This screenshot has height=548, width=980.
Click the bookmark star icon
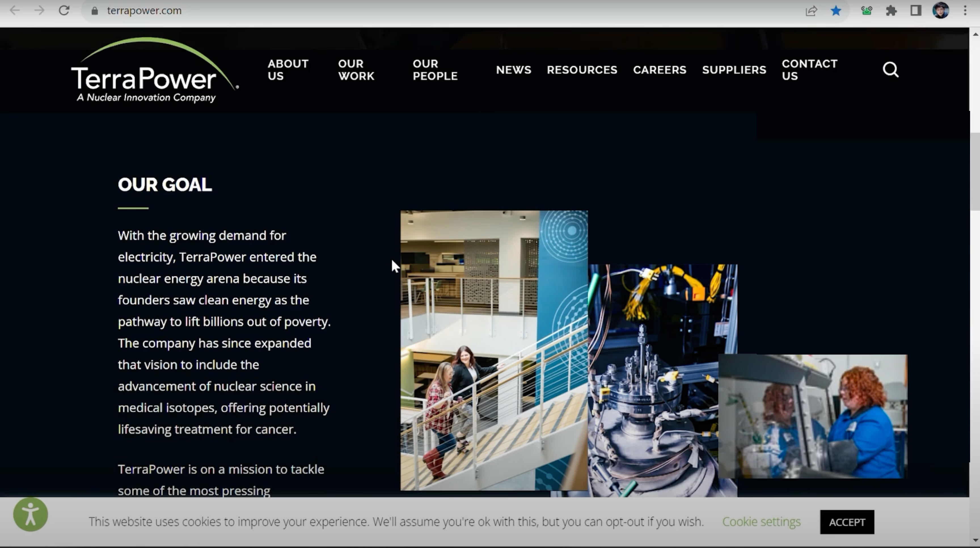(836, 11)
